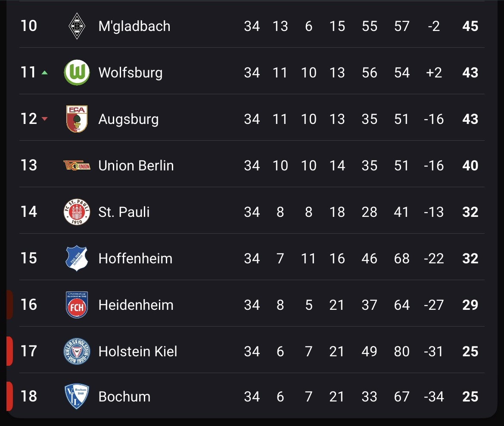Screen dimensions: 504x426
Task: Select St. Pauli's 32 points value
Action: tap(470, 212)
